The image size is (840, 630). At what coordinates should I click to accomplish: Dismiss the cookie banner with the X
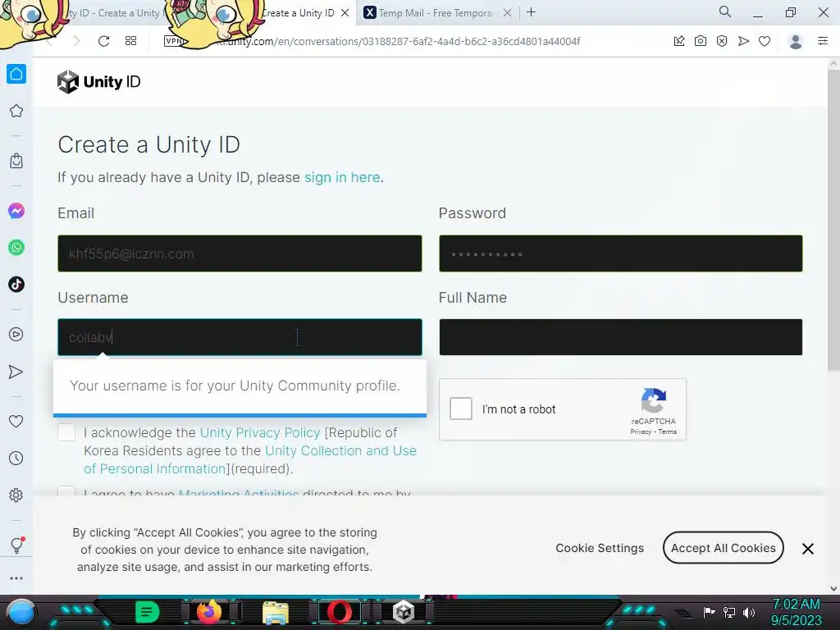[x=808, y=549]
